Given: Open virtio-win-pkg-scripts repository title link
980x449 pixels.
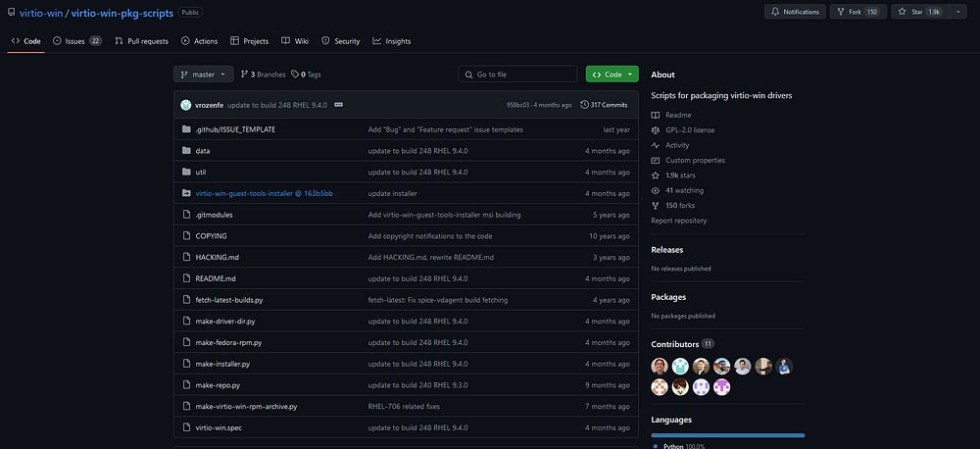Looking at the screenshot, I should click(122, 13).
